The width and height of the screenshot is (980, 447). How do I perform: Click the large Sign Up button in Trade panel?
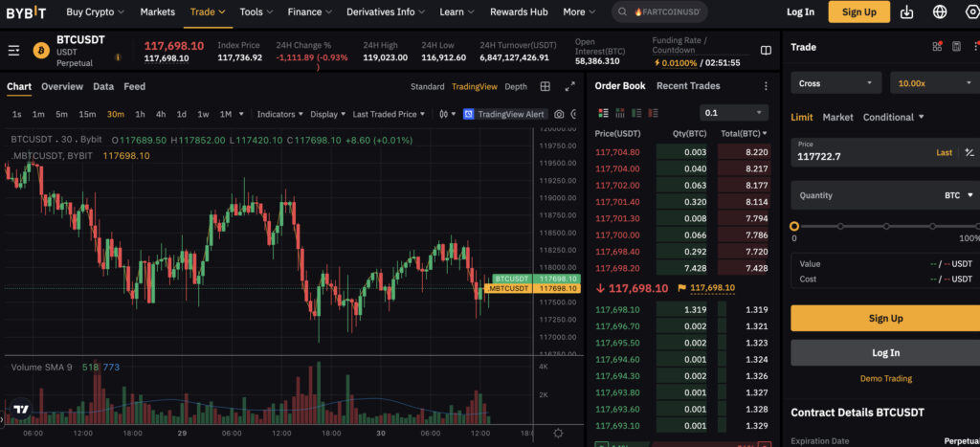click(x=885, y=318)
